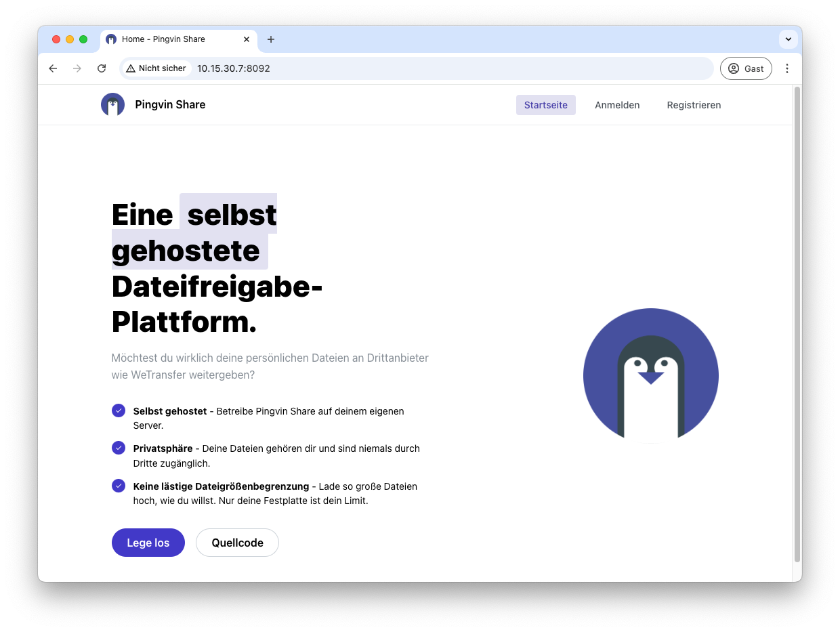Open a new browser tab
The height and width of the screenshot is (632, 840).
point(271,39)
